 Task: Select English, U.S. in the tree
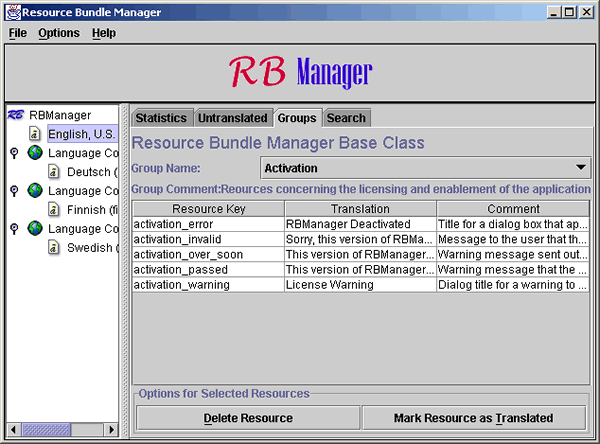point(82,134)
